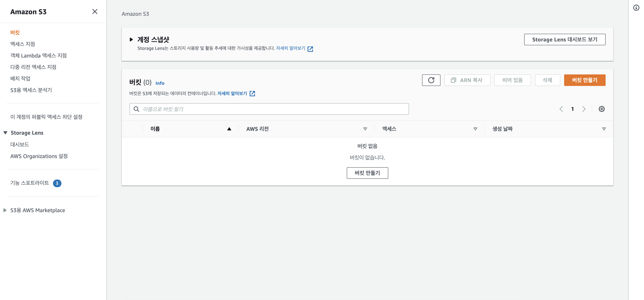Click the Storage Lens 대시보드 보기 button
The width and height of the screenshot is (644, 300).
565,39
